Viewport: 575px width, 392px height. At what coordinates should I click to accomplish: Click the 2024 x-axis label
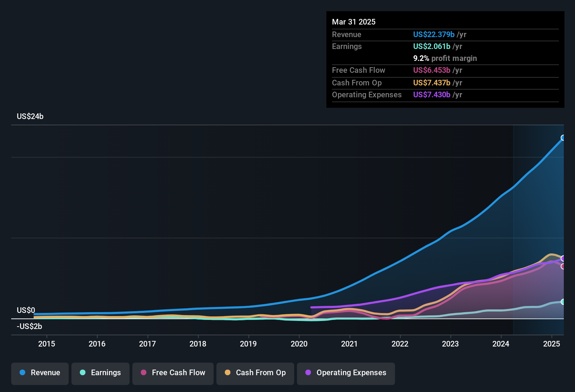point(501,344)
